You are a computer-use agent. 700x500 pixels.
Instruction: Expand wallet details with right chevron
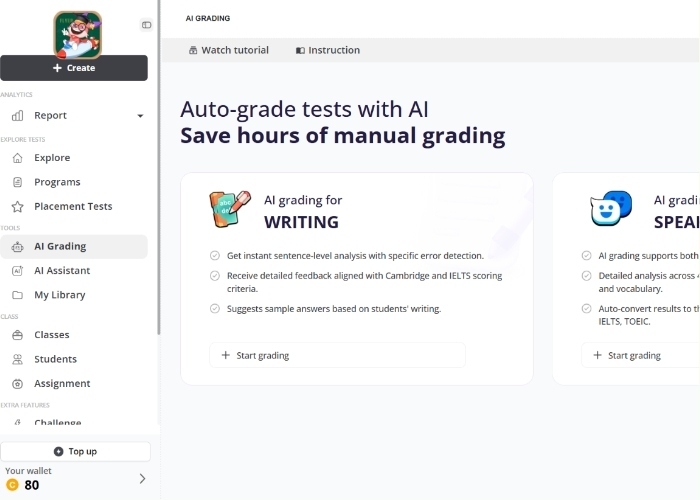142,479
